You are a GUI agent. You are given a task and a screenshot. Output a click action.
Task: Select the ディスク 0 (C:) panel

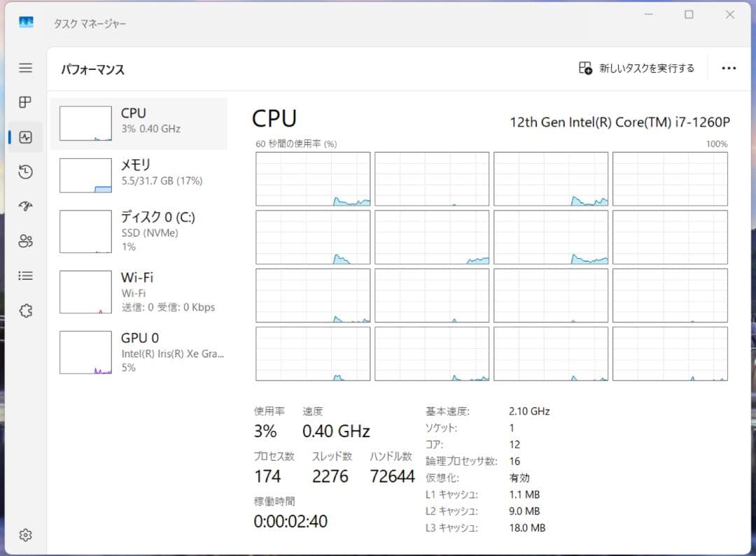click(x=140, y=231)
